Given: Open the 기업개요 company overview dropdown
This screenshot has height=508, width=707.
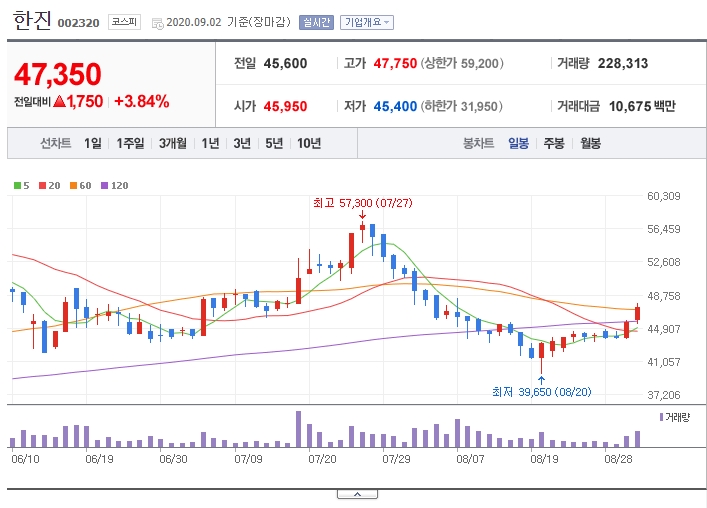Looking at the screenshot, I should tap(367, 22).
